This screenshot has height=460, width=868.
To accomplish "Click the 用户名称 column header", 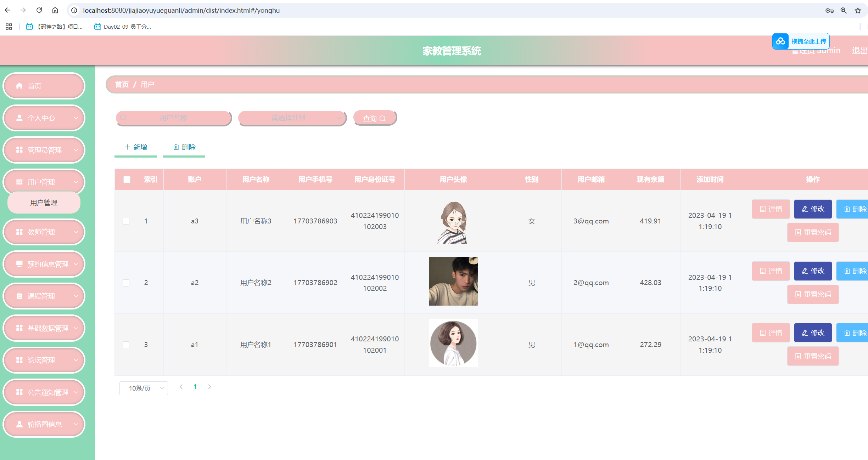I will tap(256, 180).
